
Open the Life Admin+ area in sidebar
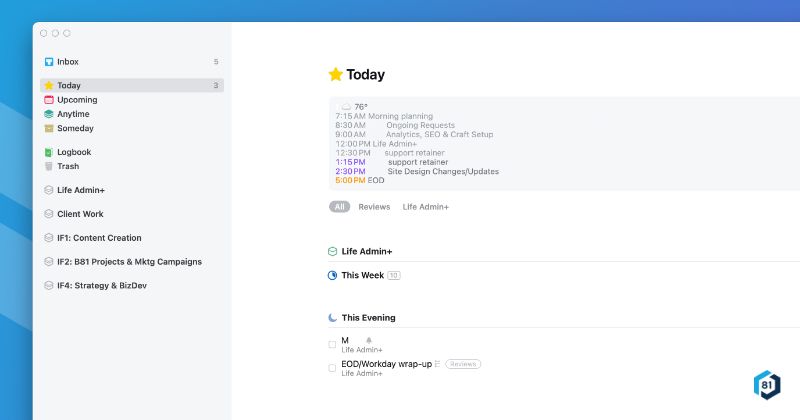[x=81, y=190]
